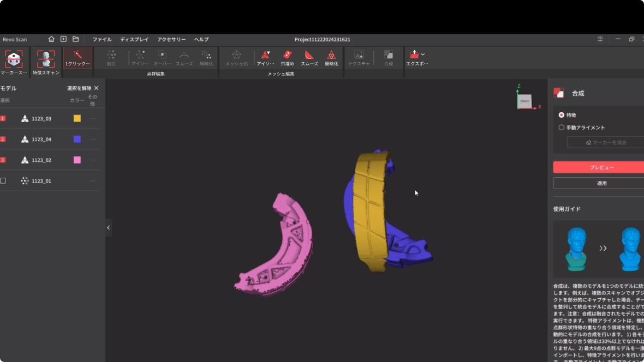Check the checkbox for model 1123_01

(x=3, y=180)
